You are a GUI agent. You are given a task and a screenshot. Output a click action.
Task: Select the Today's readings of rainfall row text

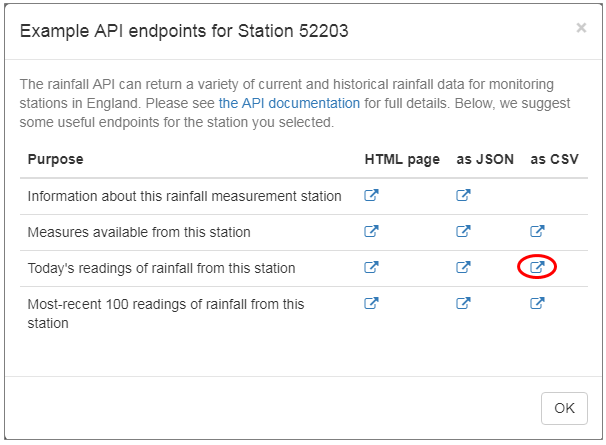pos(162,268)
